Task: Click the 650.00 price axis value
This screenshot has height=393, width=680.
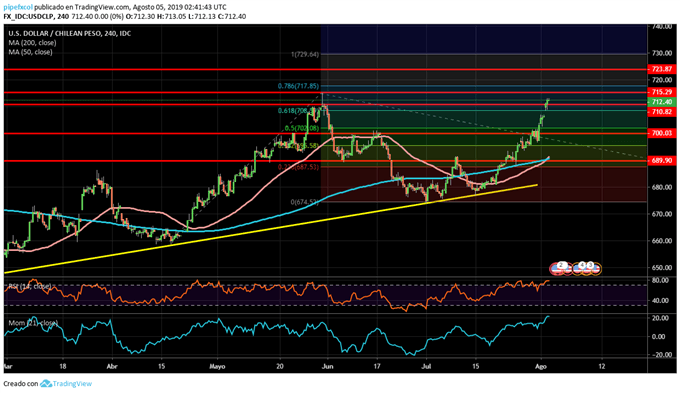Action: click(662, 268)
